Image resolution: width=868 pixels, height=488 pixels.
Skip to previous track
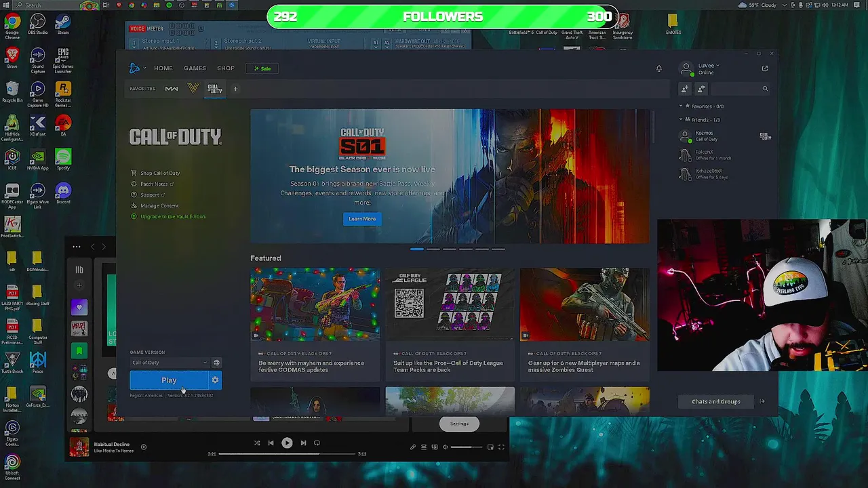(x=271, y=443)
